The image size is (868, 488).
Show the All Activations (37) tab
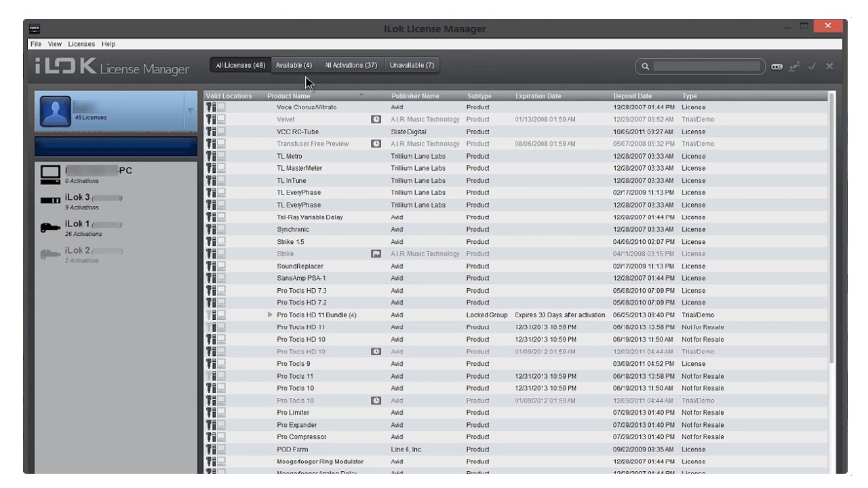click(351, 65)
